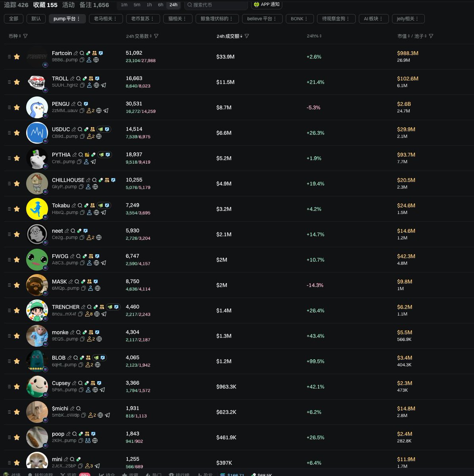Copy the CHILLHOUSE contract address

click(81, 187)
